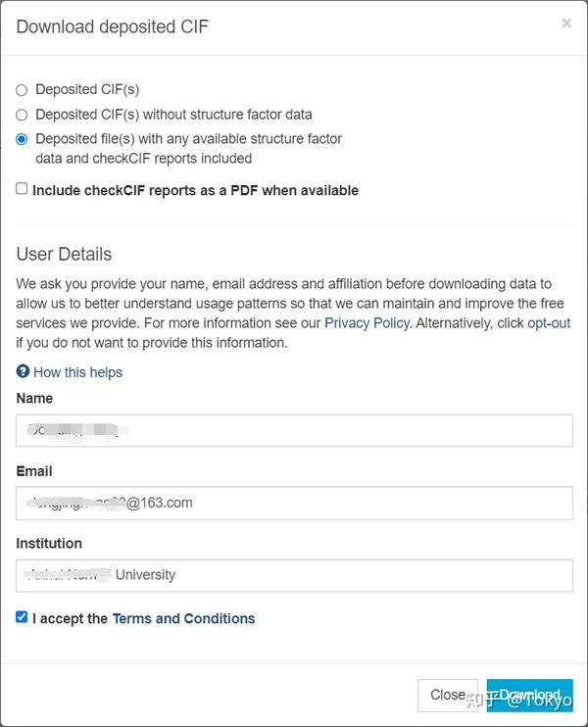
Task: Click the Email field label
Action: pos(34,471)
